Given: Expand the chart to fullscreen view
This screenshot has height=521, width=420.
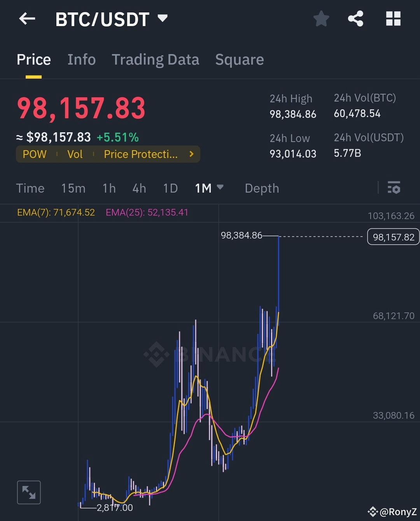Looking at the screenshot, I should [x=29, y=492].
